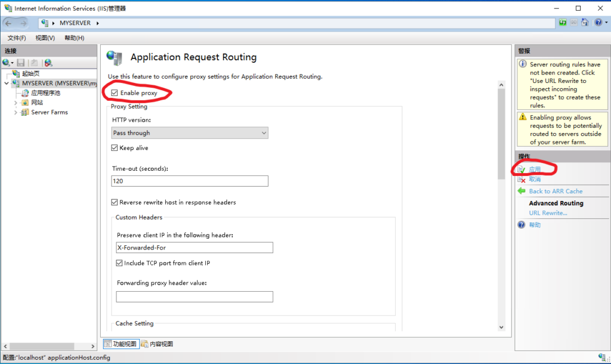Viewport: 611px width, 364px height.
Task: Click the create connection globe icon
Action: coord(7,63)
